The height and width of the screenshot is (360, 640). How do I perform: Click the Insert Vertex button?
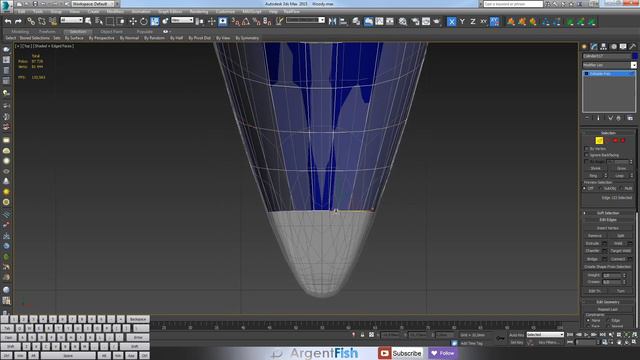(608, 228)
